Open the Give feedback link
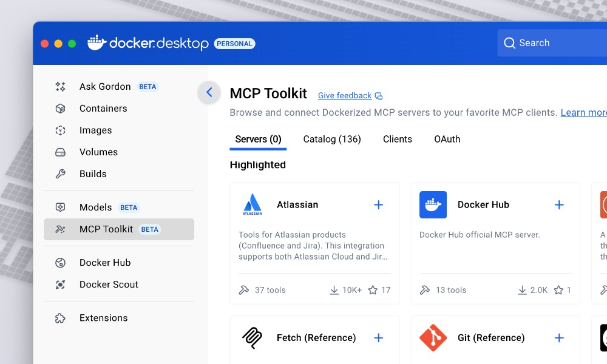The image size is (607, 364). click(345, 96)
